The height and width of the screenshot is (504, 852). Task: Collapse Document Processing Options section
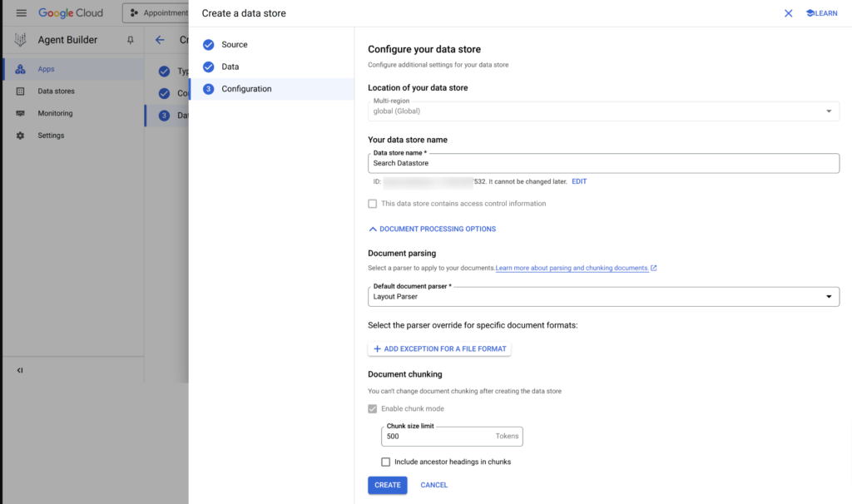click(x=432, y=229)
